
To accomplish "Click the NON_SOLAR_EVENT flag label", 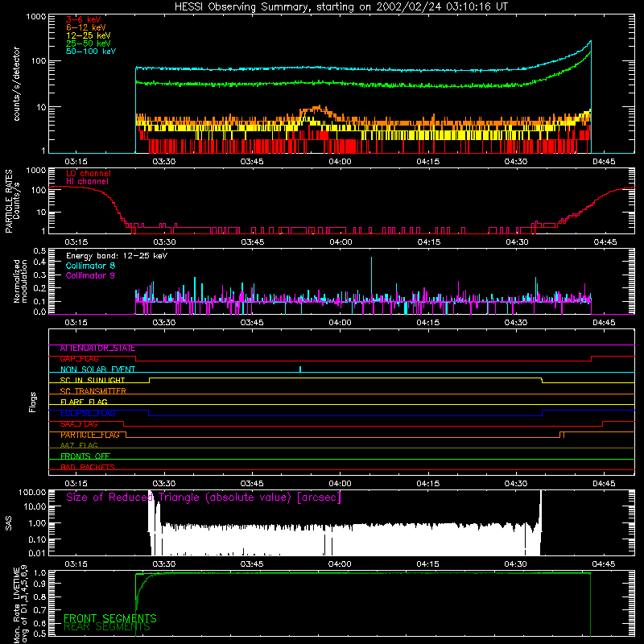I will (97, 369).
